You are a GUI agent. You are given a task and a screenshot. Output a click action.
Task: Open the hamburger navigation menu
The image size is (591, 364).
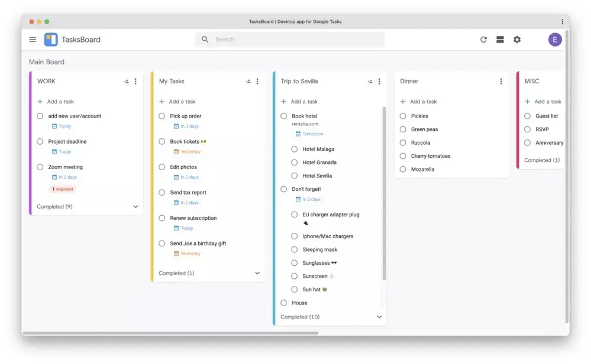point(33,40)
